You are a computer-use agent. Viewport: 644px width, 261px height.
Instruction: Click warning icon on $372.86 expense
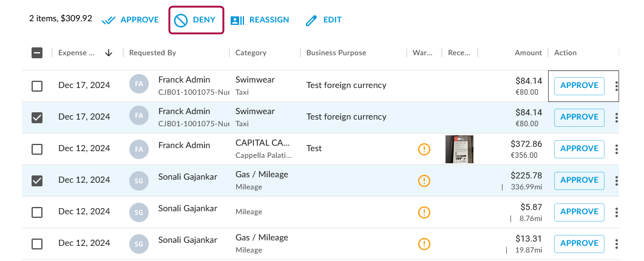pyautogui.click(x=424, y=149)
